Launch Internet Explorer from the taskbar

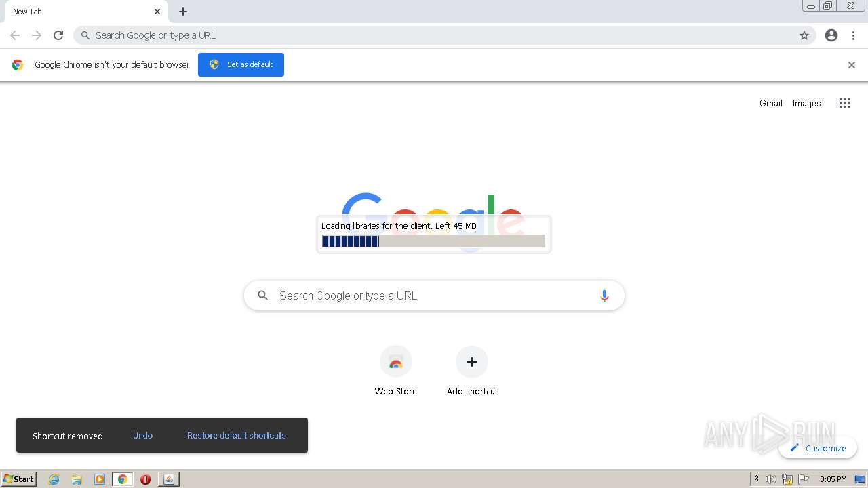pyautogui.click(x=54, y=479)
